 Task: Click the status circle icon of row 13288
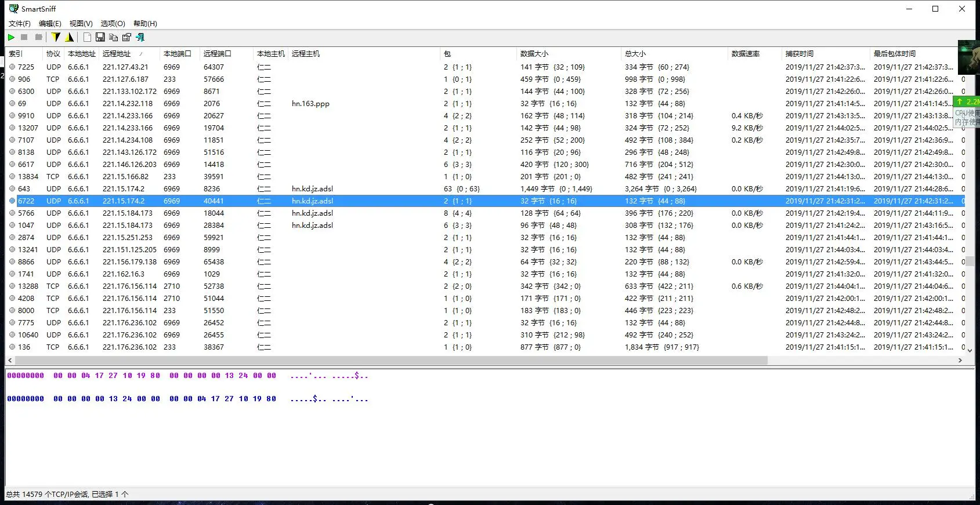click(x=12, y=286)
